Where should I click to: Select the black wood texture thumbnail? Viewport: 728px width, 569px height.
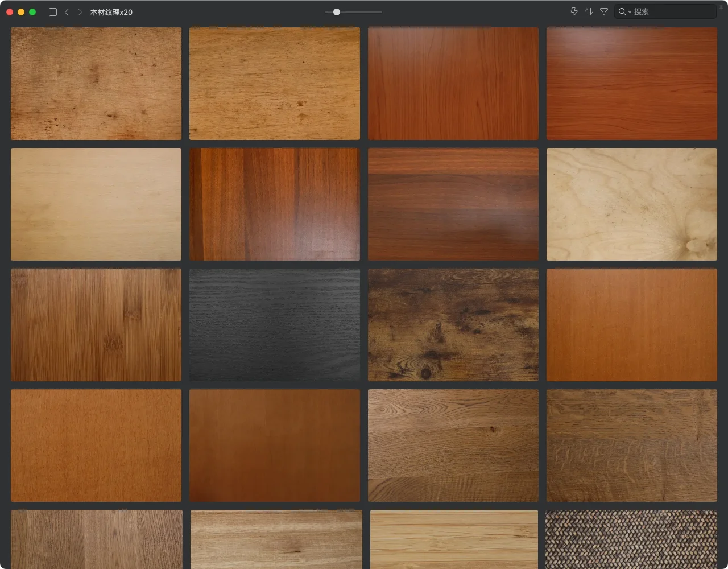click(275, 325)
